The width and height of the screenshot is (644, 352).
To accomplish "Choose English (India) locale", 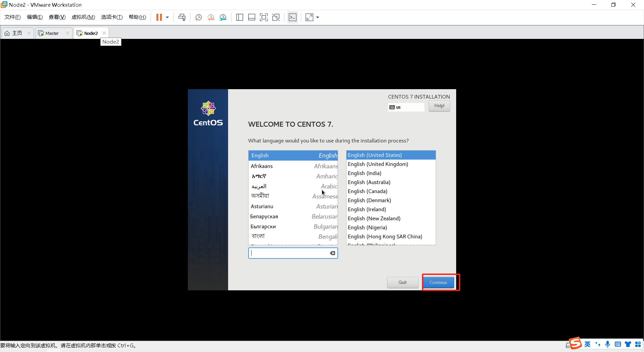I will coord(391,173).
